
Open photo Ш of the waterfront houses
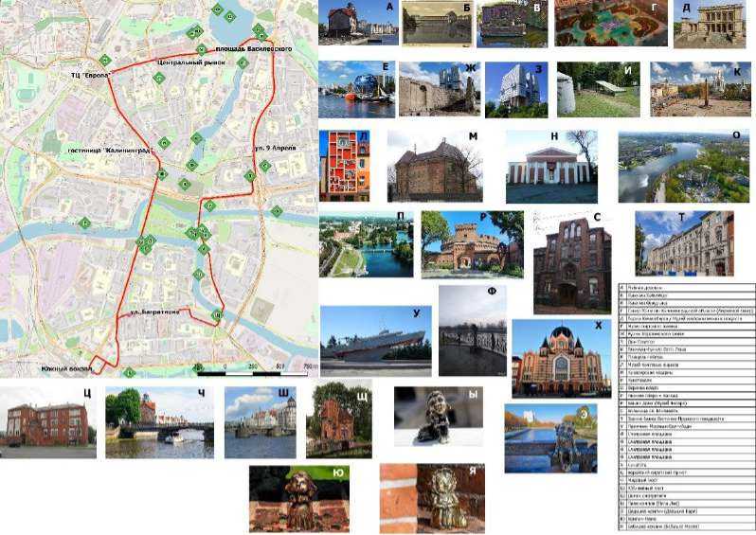click(261, 422)
